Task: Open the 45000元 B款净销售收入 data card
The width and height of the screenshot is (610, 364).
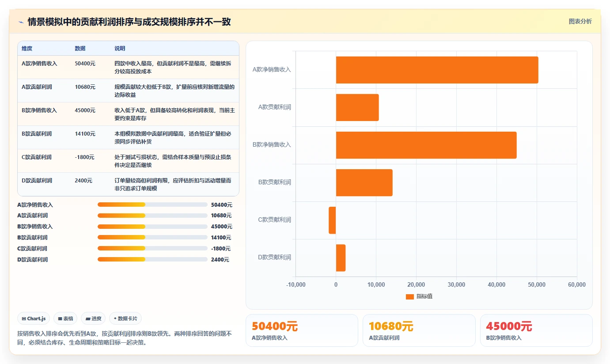Action: tap(536, 330)
